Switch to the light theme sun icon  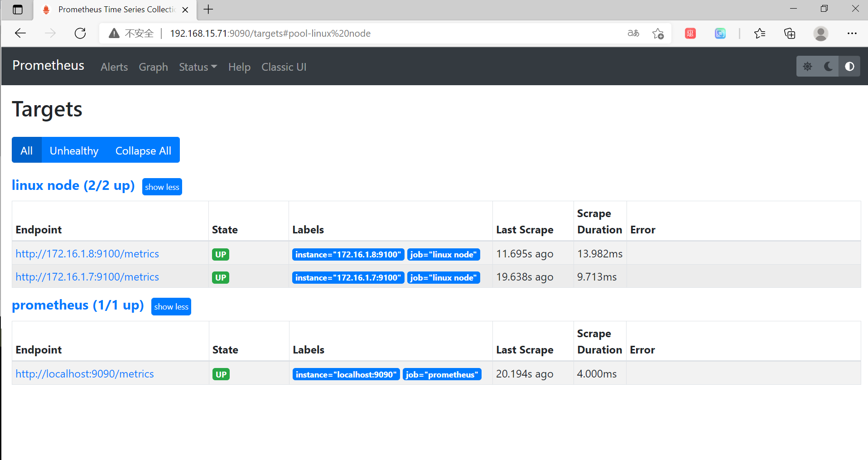(x=807, y=67)
